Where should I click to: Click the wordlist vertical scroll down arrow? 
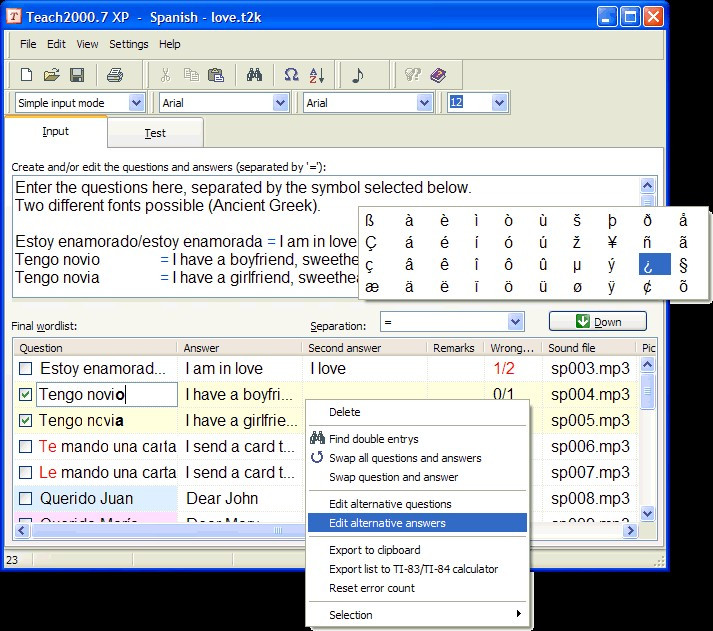pyautogui.click(x=647, y=514)
